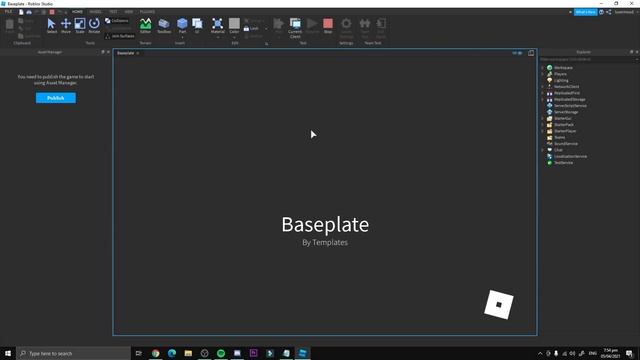Click the Workspace globe icon
The width and height of the screenshot is (640, 360).
549,68
